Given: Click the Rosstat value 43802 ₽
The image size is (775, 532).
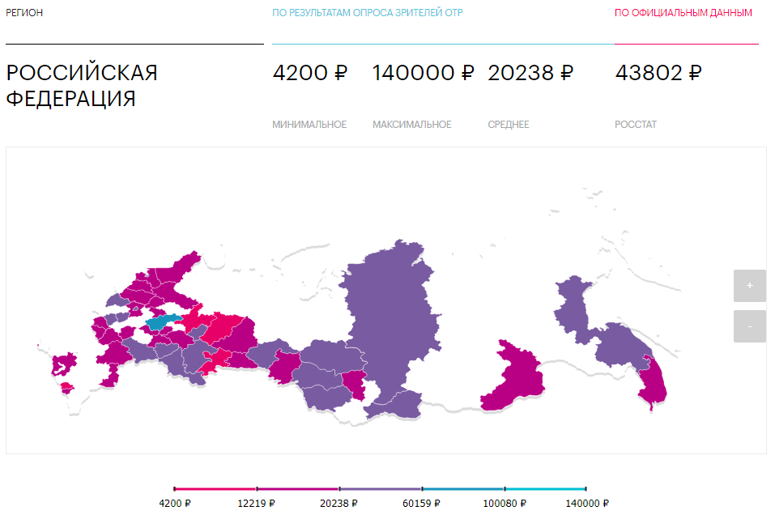Looking at the screenshot, I should click(658, 73).
